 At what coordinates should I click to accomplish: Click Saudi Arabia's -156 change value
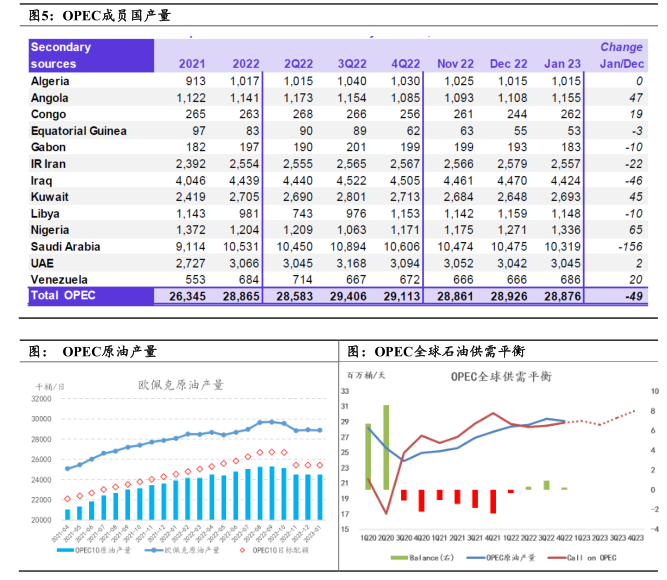click(x=628, y=246)
